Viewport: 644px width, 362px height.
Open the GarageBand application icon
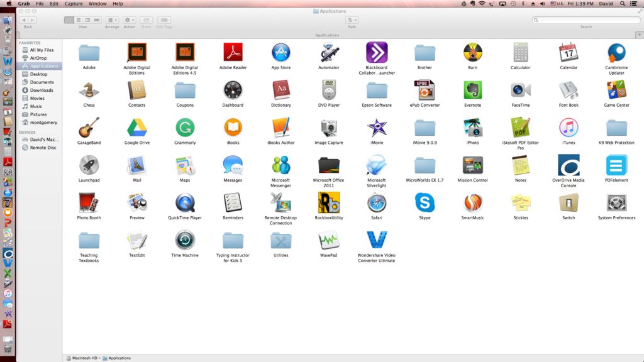(89, 128)
